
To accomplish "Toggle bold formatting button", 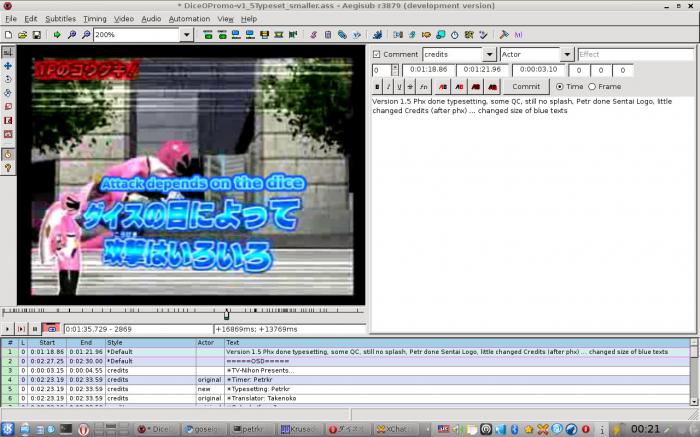I will tap(378, 87).
